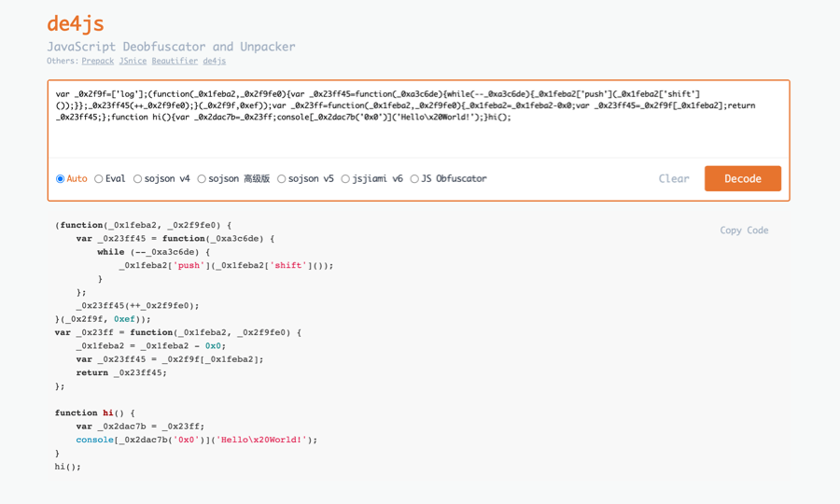The width and height of the screenshot is (840, 504).
Task: Open the Beautifier link
Action: point(175,61)
